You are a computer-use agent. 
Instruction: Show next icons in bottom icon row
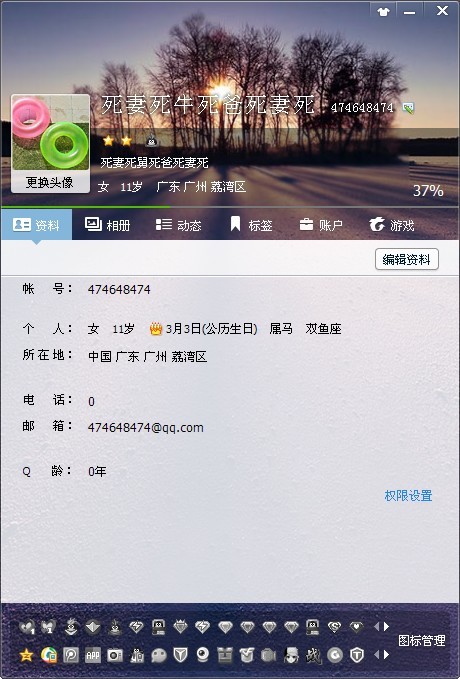387,655
